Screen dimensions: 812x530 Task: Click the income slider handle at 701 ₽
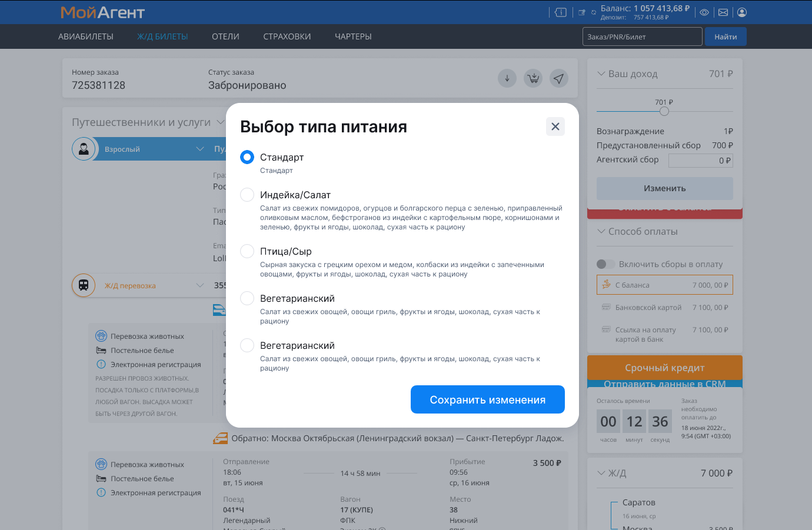(664, 111)
